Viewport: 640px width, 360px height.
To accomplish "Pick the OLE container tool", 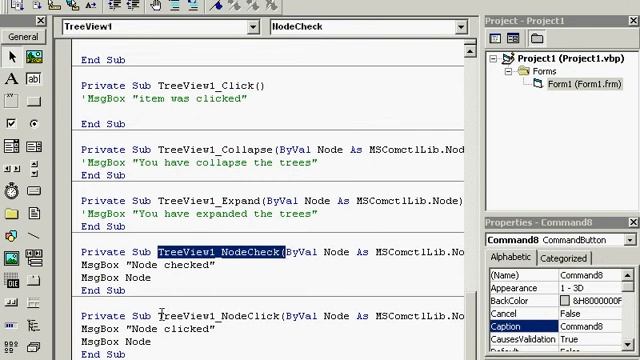I will click(11, 280).
